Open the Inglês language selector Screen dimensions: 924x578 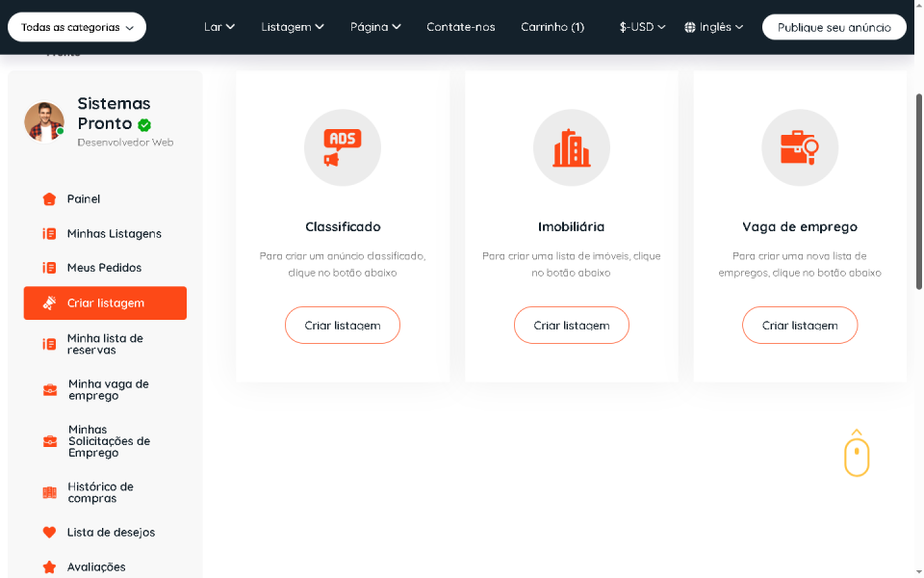tap(712, 27)
